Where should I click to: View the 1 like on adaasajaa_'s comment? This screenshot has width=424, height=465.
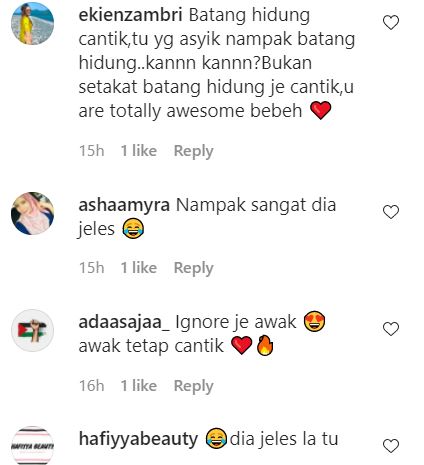coord(139,386)
